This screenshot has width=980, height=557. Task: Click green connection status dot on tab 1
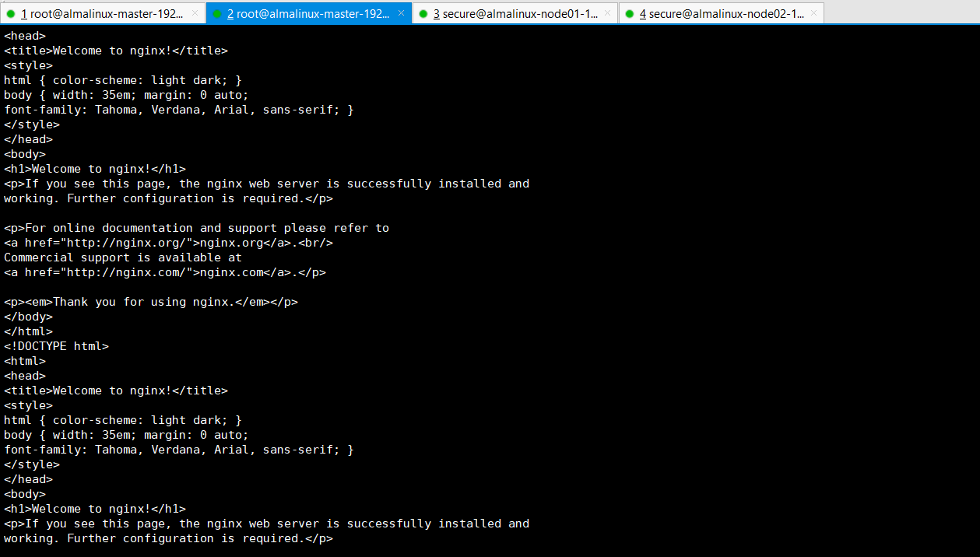click(x=11, y=14)
